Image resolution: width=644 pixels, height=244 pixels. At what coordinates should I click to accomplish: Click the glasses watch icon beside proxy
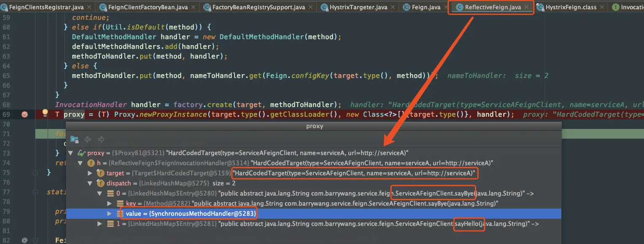point(82,153)
